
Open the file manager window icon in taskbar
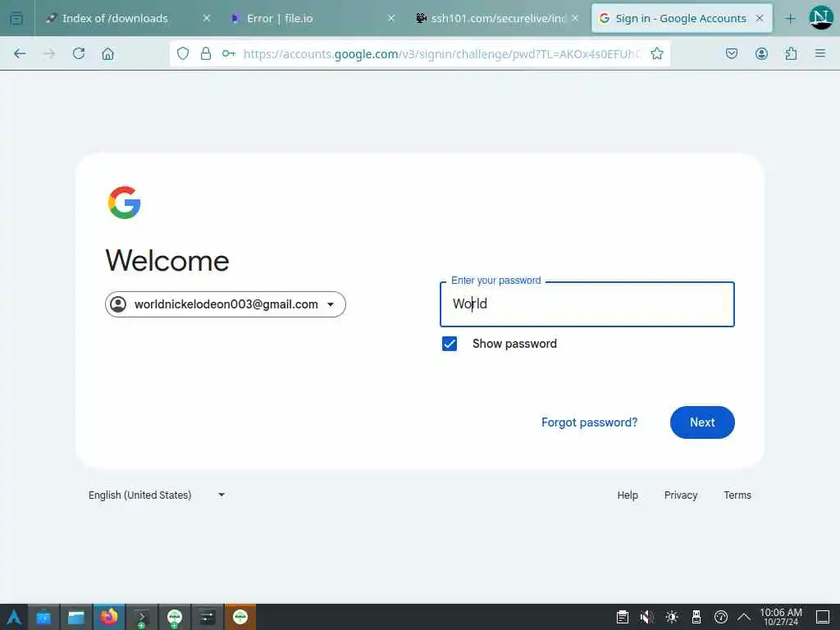coord(76,617)
